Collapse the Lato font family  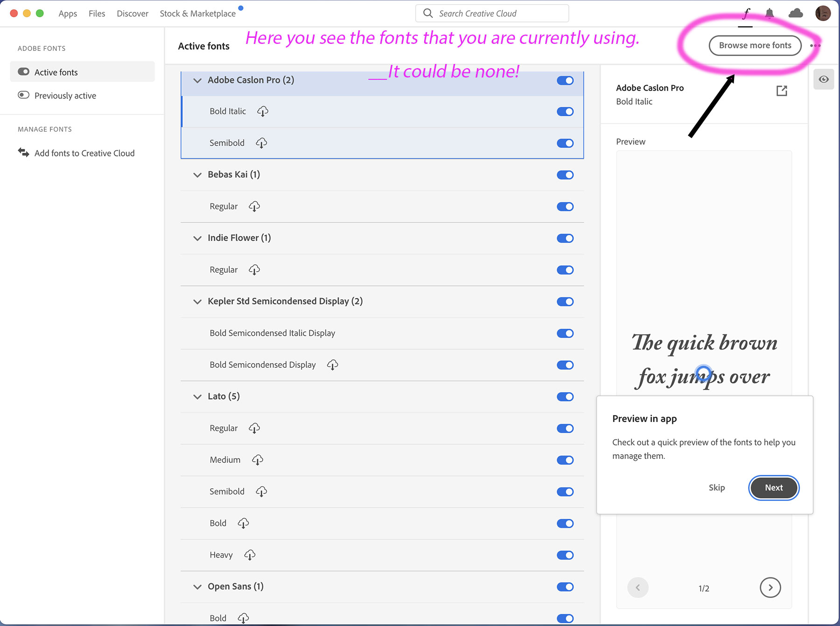click(x=197, y=397)
